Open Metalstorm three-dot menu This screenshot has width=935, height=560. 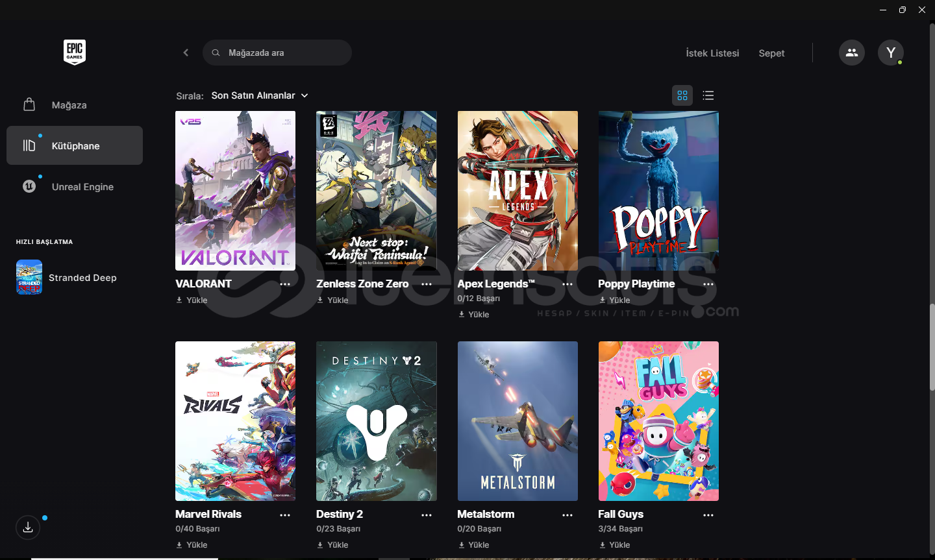[x=567, y=515]
